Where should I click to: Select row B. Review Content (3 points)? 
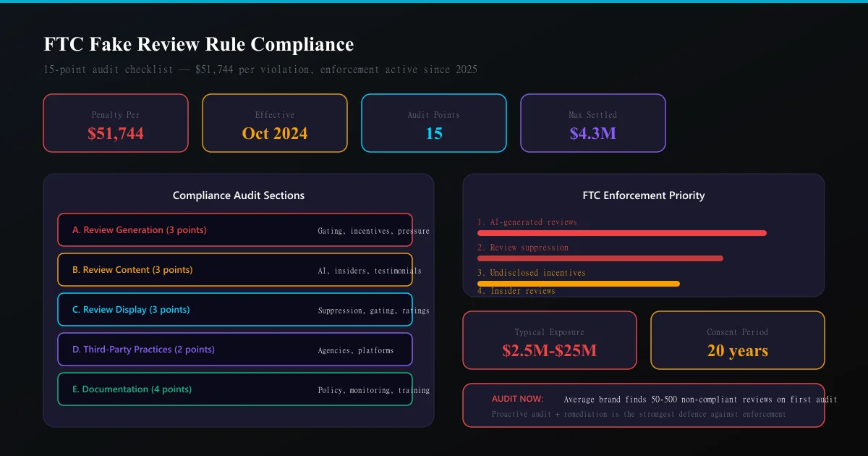click(235, 270)
